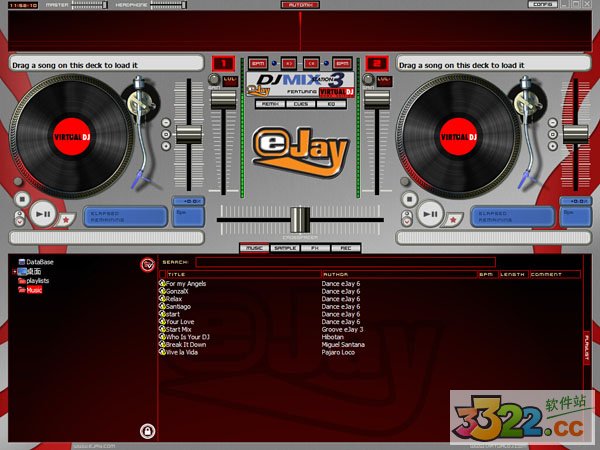Expand the 桌面 tree node

point(14,272)
